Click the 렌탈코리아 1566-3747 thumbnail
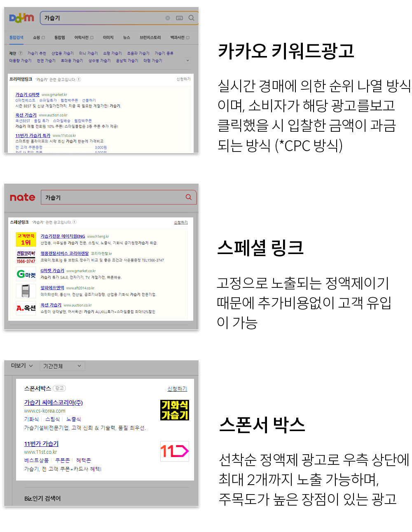The height and width of the screenshot is (532, 412). (26, 257)
